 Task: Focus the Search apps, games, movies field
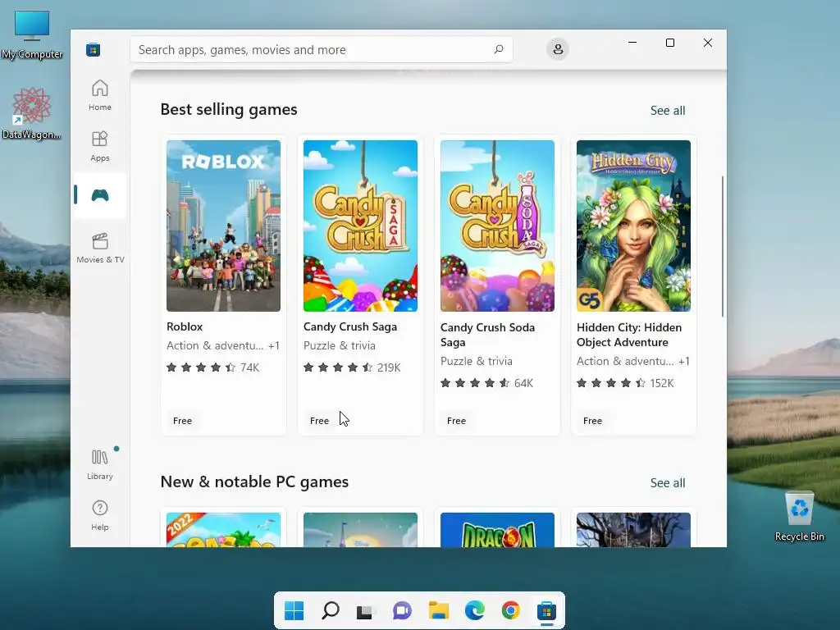coord(321,49)
